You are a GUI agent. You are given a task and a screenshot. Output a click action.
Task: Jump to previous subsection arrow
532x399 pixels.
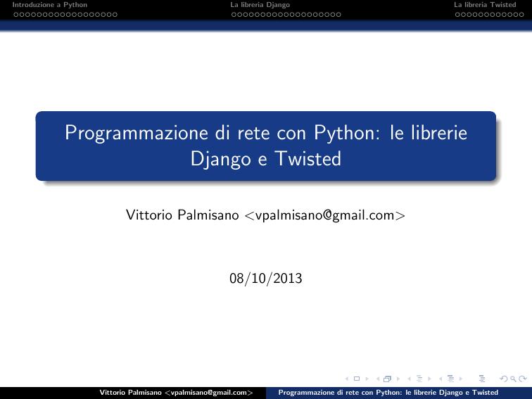(409, 379)
